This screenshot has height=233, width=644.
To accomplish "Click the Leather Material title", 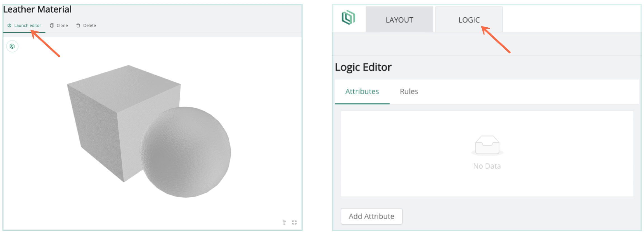I will (37, 9).
